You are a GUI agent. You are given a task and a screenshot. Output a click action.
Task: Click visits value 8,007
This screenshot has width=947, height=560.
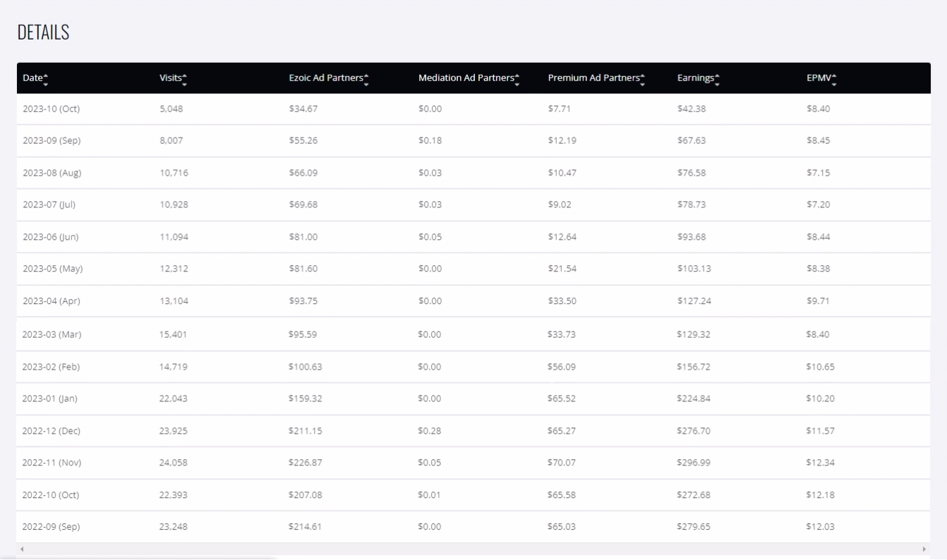pyautogui.click(x=172, y=140)
